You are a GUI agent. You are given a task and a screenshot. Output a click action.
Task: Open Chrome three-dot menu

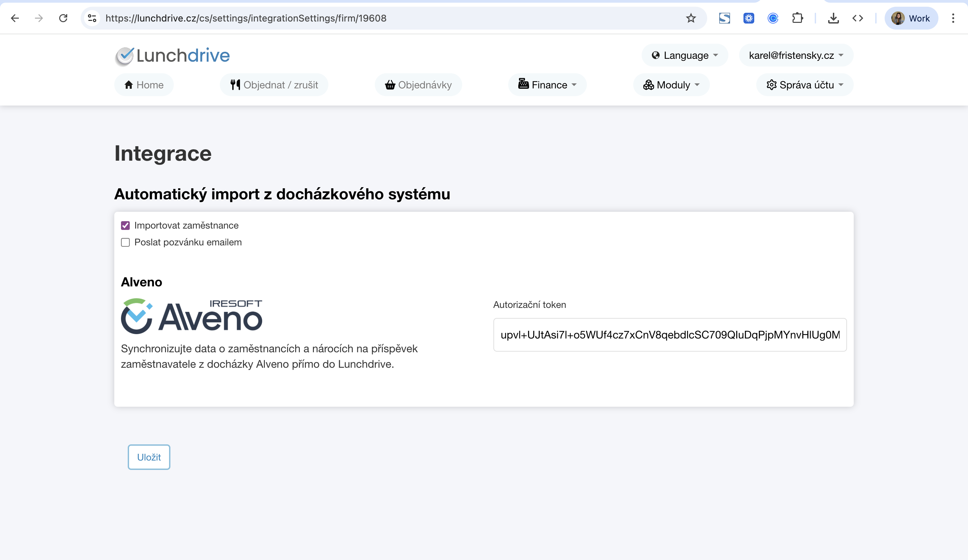[x=953, y=18]
